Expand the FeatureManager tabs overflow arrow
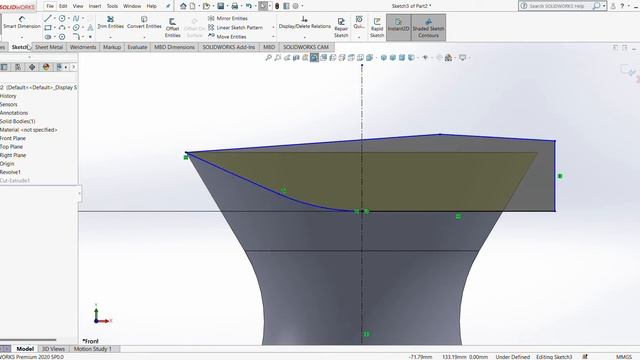This screenshot has height=360, width=640. tap(73, 67)
